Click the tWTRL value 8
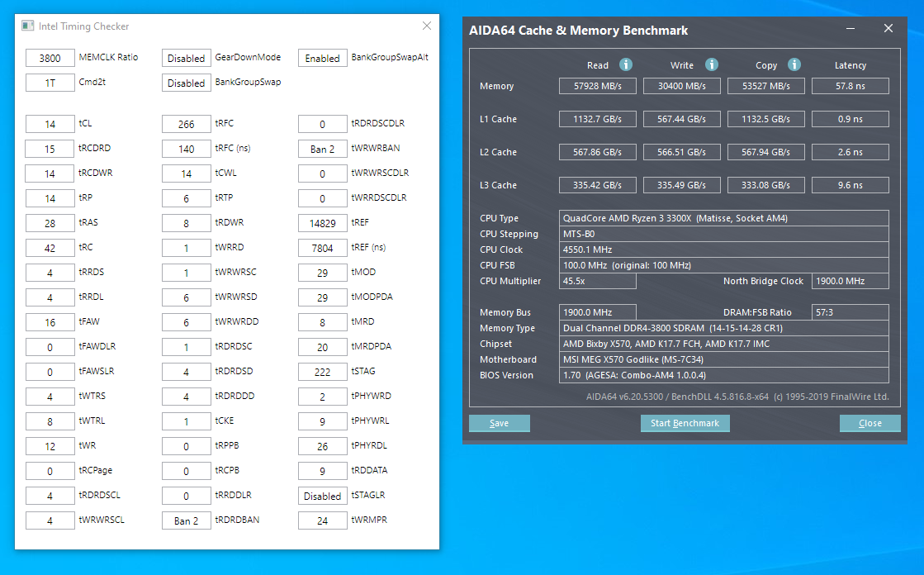The width and height of the screenshot is (924, 575). pyautogui.click(x=50, y=421)
